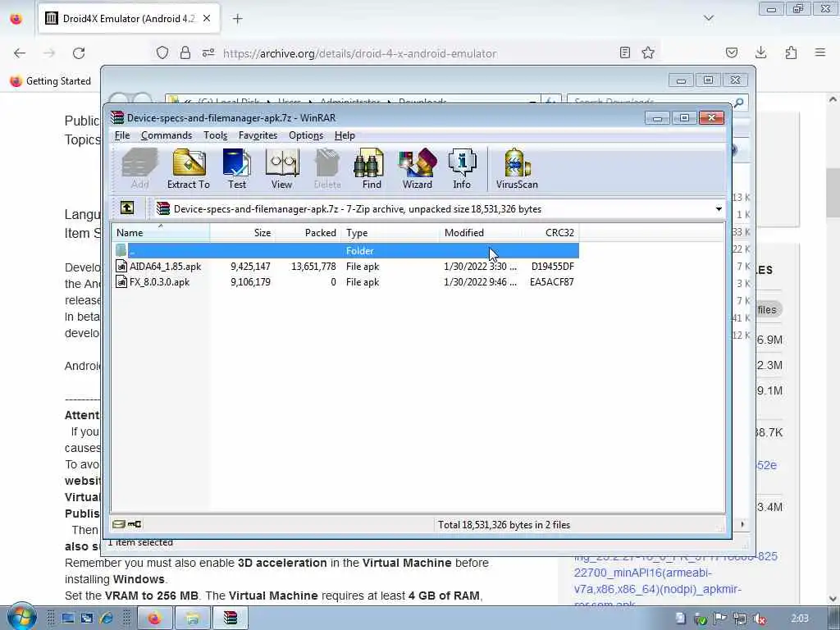Viewport: 840px width, 630px height.
Task: Run VirusScan on the archive
Action: coord(517,169)
